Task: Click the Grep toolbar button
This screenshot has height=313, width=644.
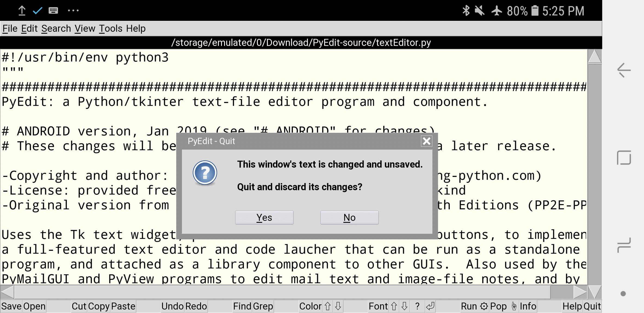Action: tap(263, 306)
